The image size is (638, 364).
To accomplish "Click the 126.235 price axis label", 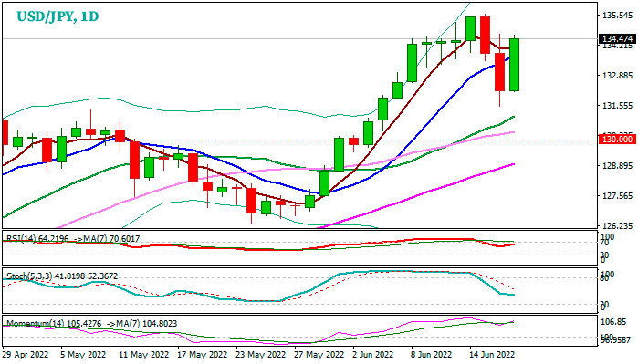I will click(618, 226).
